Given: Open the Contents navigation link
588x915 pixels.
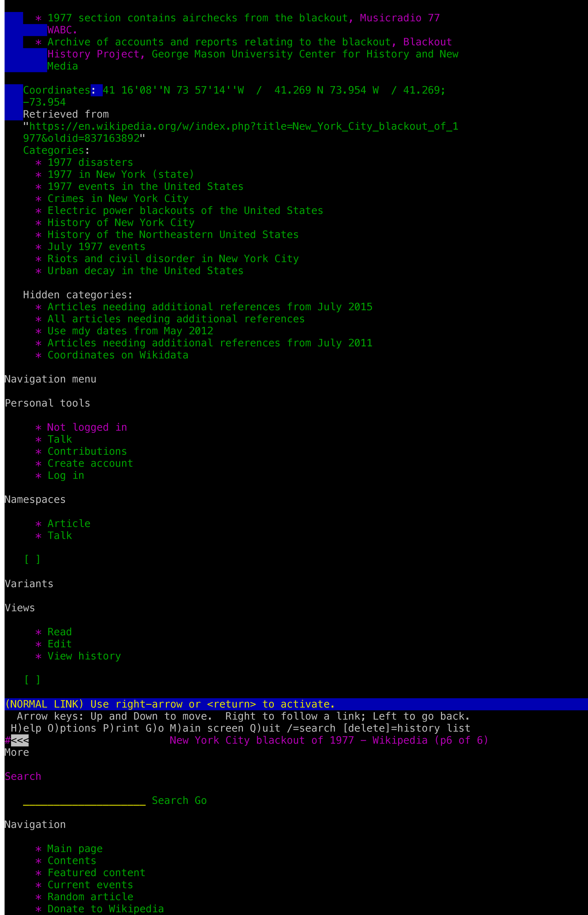Looking at the screenshot, I should coord(72,861).
